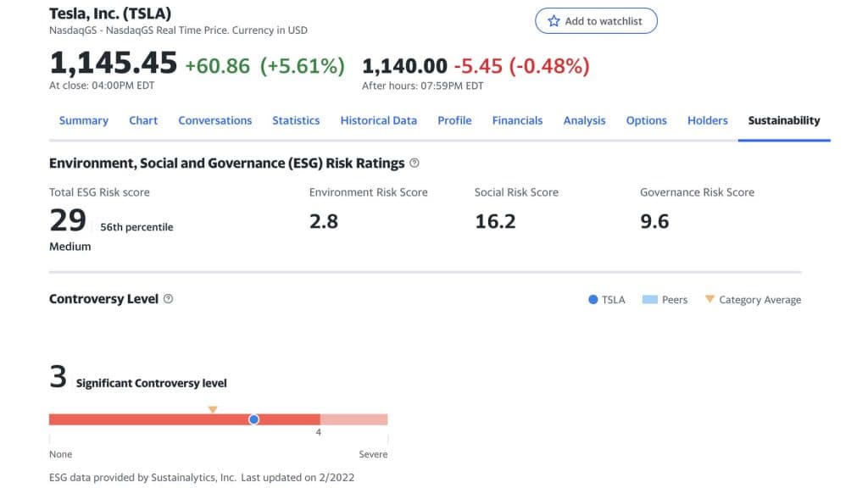Click help icon beside ESG Risk Ratings heading

tap(414, 163)
